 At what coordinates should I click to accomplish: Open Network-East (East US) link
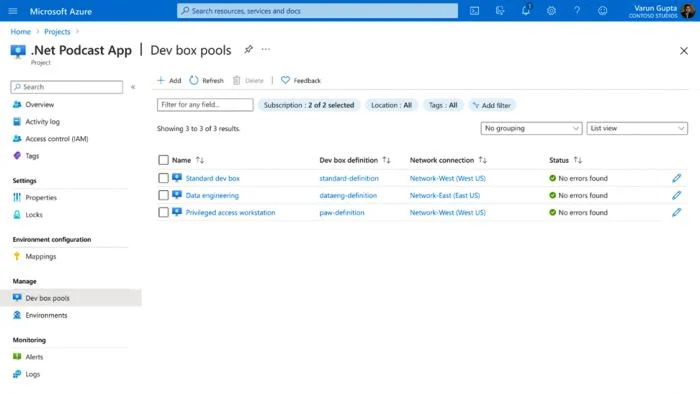click(445, 195)
